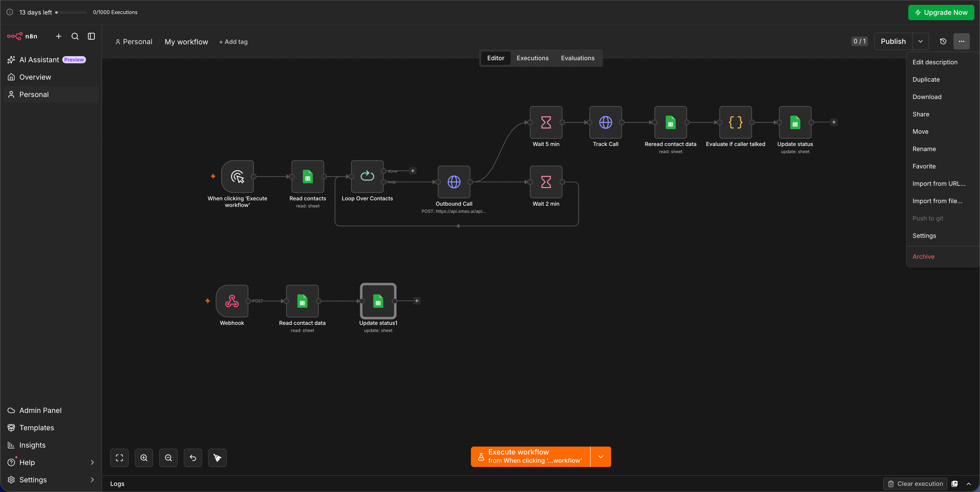Expand the Logs panel chevron
Viewport: 980px width, 492px height.
969,484
